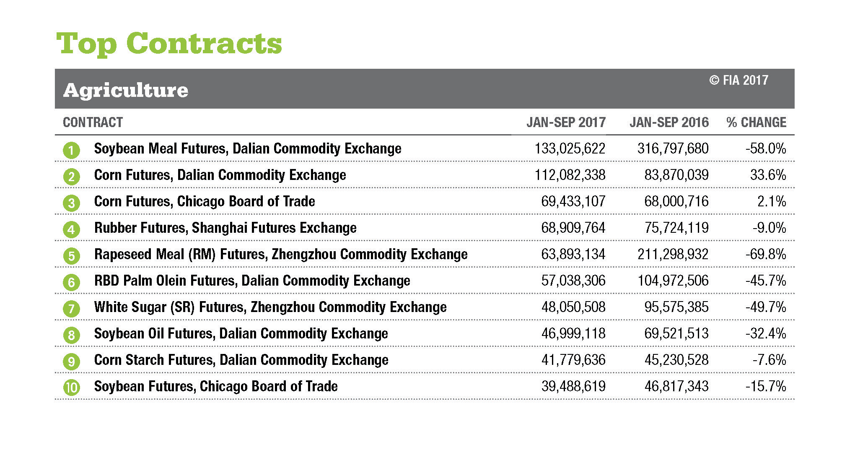This screenshot has height=450, width=868.
Task: Click the JAN-SEP 2016 column header
Action: [669, 122]
